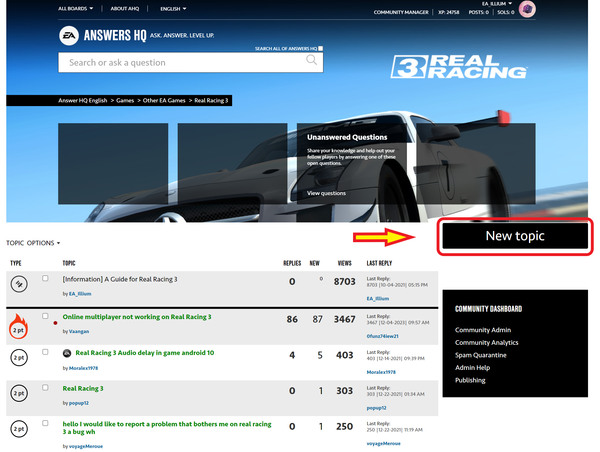Click the pinned guide topic type icon

pos(19,284)
